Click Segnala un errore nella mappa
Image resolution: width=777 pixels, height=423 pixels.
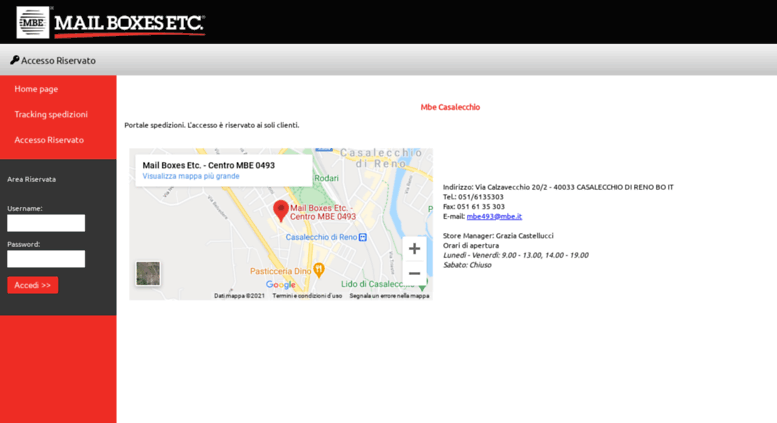coord(389,296)
